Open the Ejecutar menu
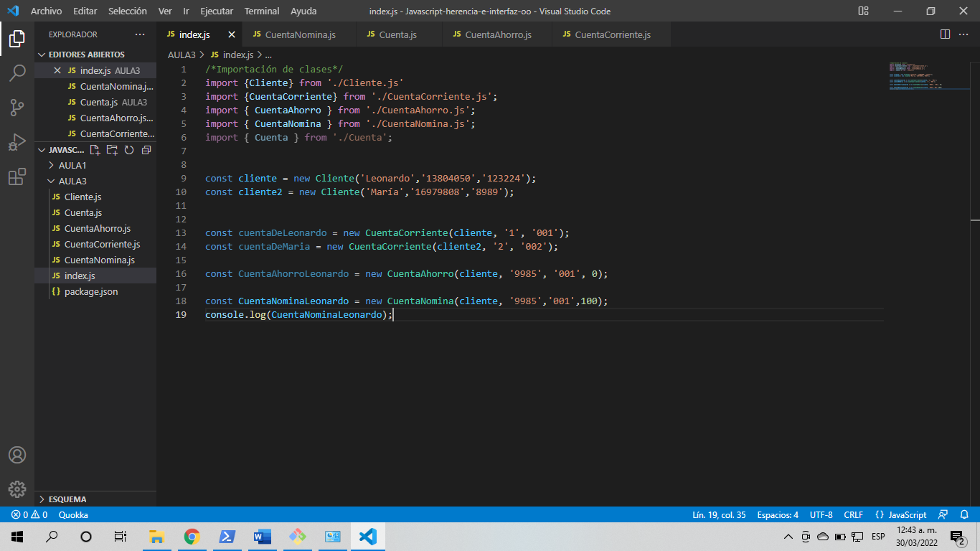 (217, 11)
